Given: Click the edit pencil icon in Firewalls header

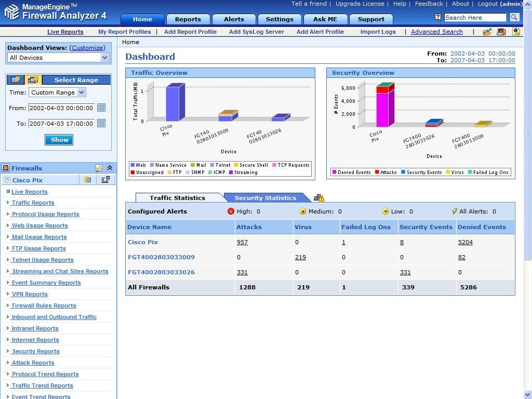Looking at the screenshot, I should (99, 168).
